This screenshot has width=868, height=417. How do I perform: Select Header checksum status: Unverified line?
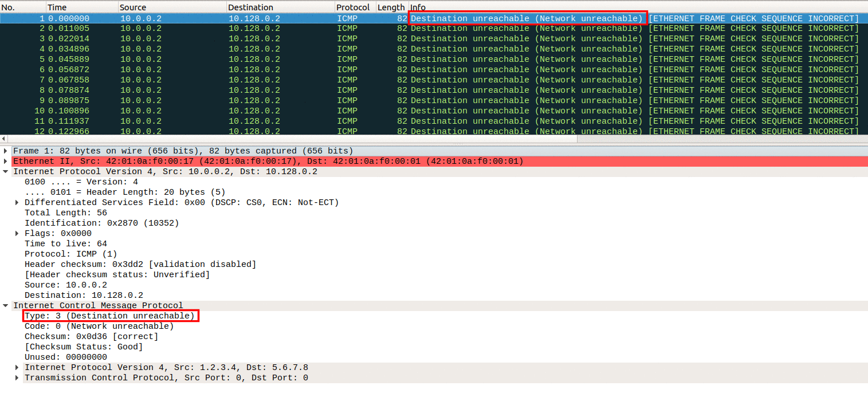(117, 275)
